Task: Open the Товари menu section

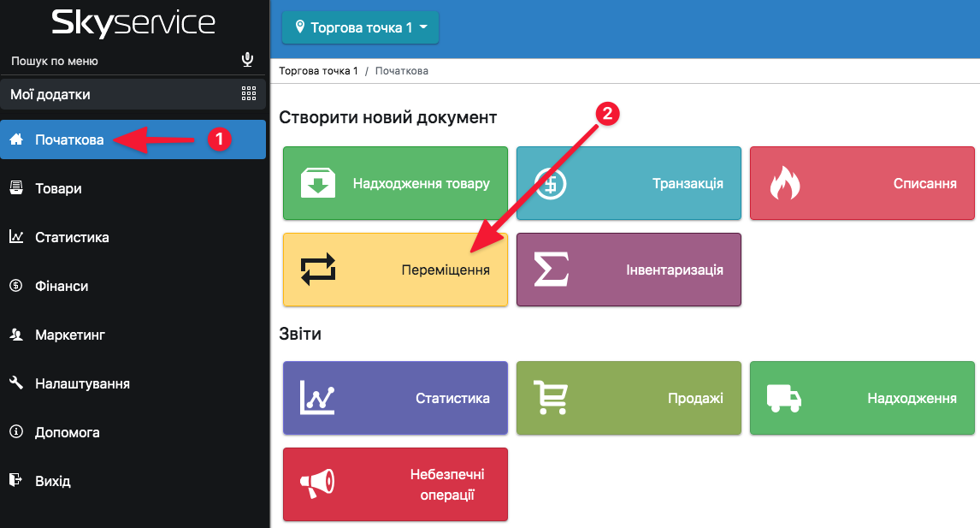Action: tap(58, 188)
